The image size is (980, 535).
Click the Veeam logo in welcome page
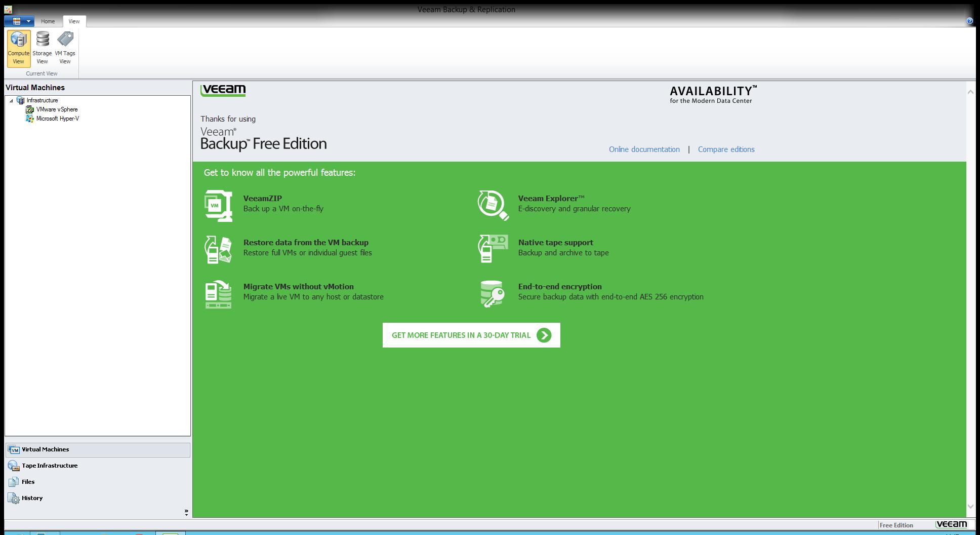[x=223, y=90]
